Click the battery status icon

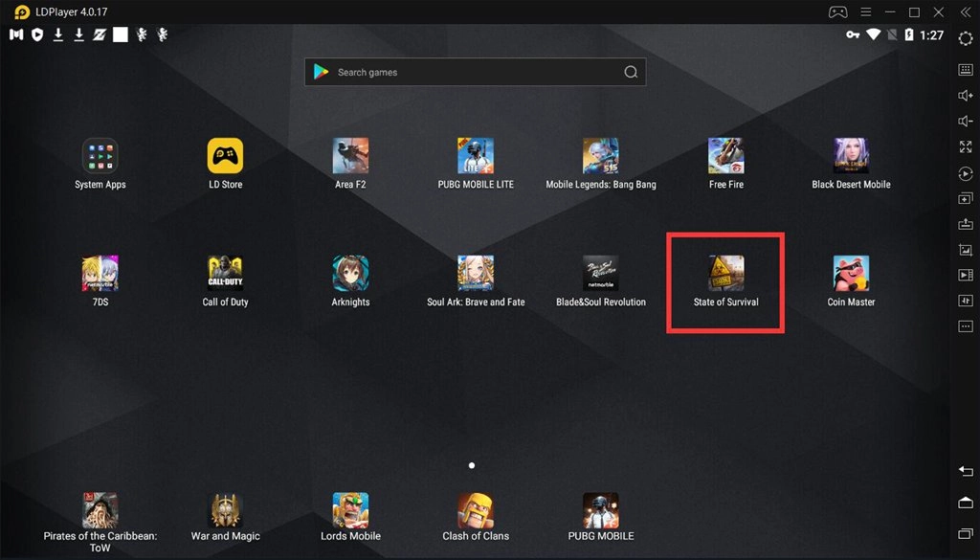click(x=909, y=35)
